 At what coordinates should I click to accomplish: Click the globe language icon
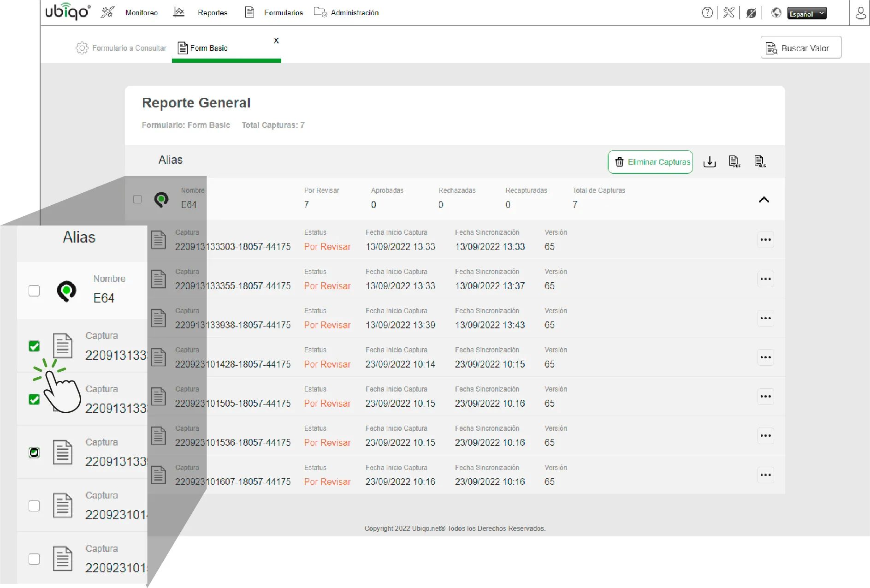point(776,13)
